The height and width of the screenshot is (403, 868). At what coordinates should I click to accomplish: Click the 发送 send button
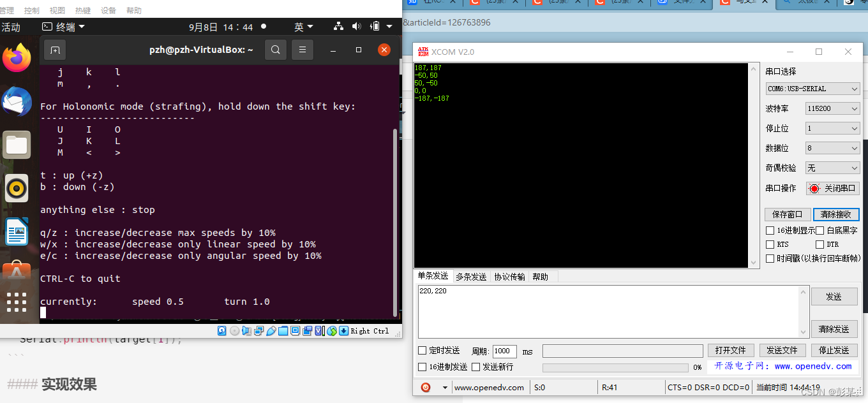coord(834,297)
